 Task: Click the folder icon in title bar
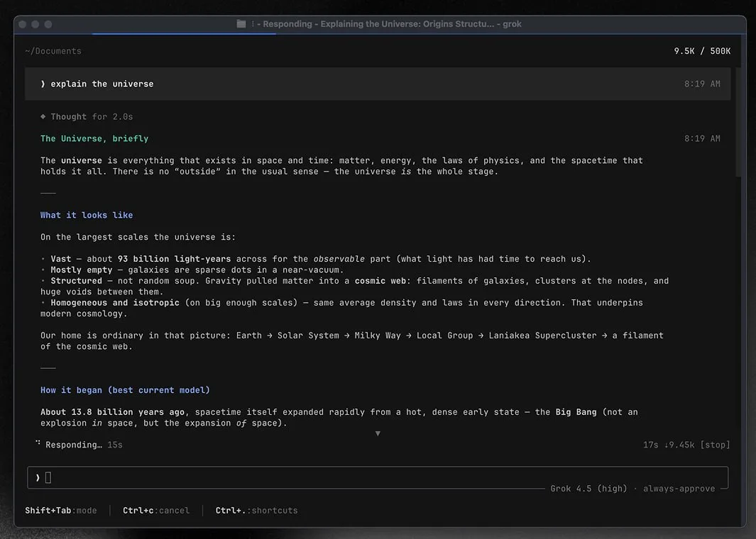point(241,24)
